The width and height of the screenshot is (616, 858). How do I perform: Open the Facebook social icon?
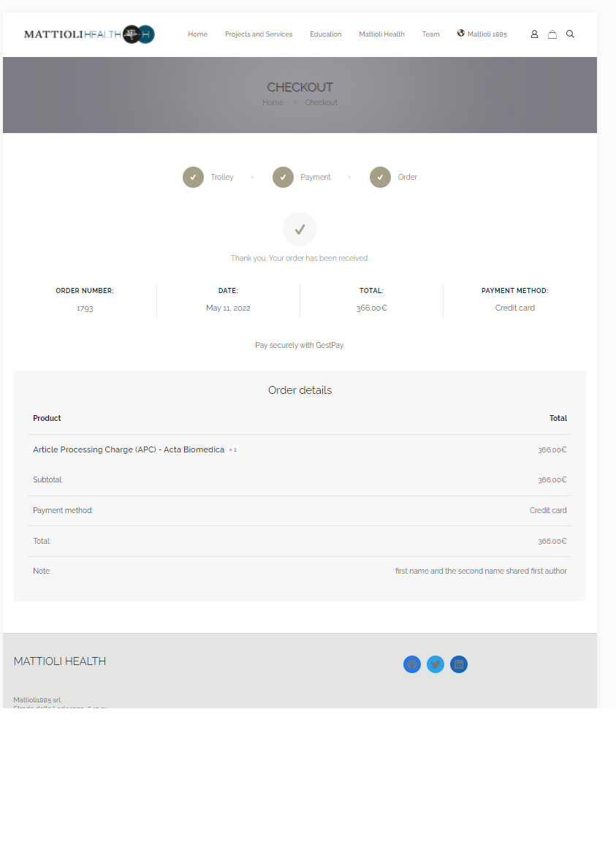coord(412,664)
